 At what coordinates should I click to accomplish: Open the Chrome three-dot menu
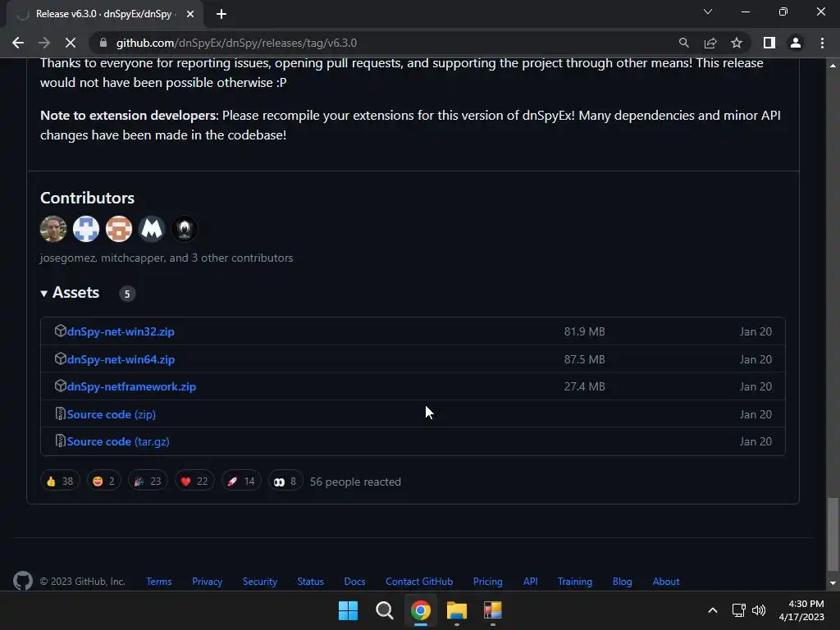pyautogui.click(x=822, y=43)
